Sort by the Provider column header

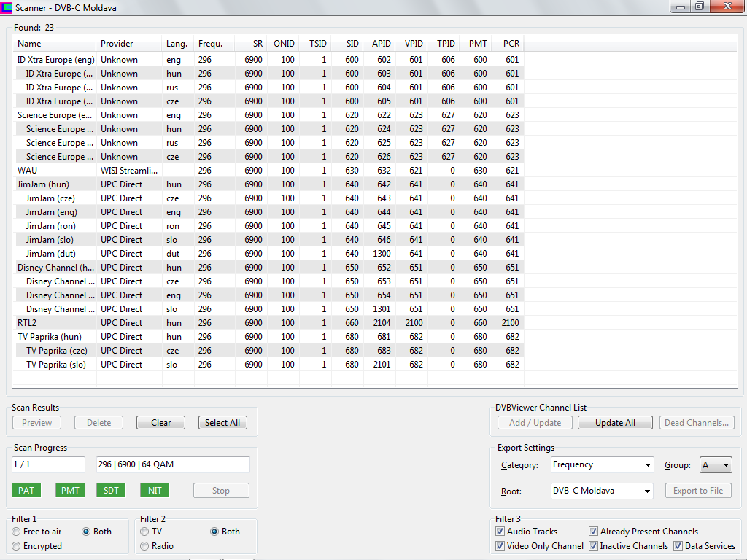[128, 43]
